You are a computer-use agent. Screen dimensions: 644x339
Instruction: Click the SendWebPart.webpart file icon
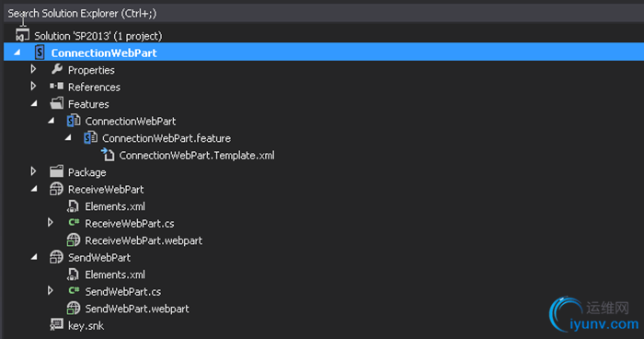(x=73, y=309)
